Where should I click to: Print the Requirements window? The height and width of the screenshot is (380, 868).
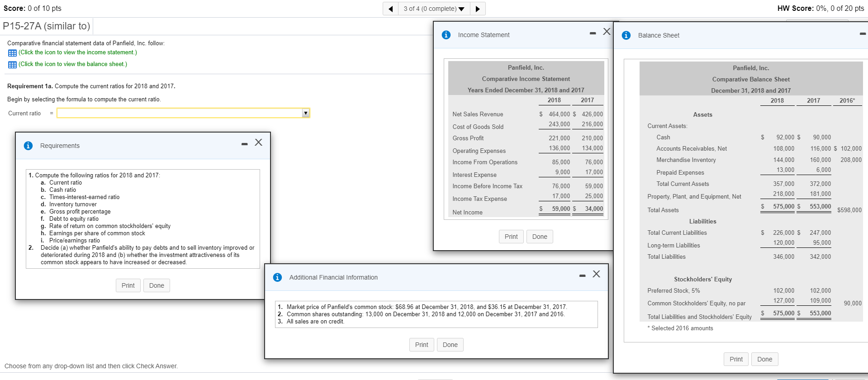click(128, 285)
